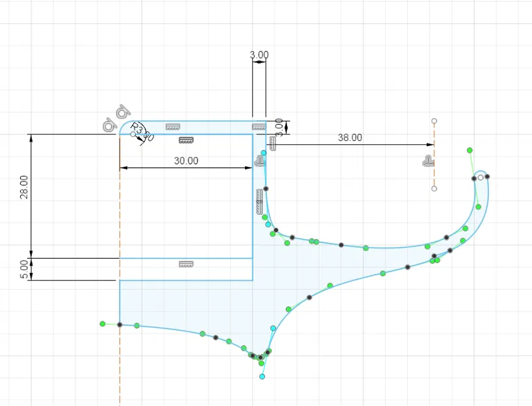The height and width of the screenshot is (406, 532).
Task: Click horizontal constraint glyph under the top 3.00 dimension
Action: click(x=259, y=127)
